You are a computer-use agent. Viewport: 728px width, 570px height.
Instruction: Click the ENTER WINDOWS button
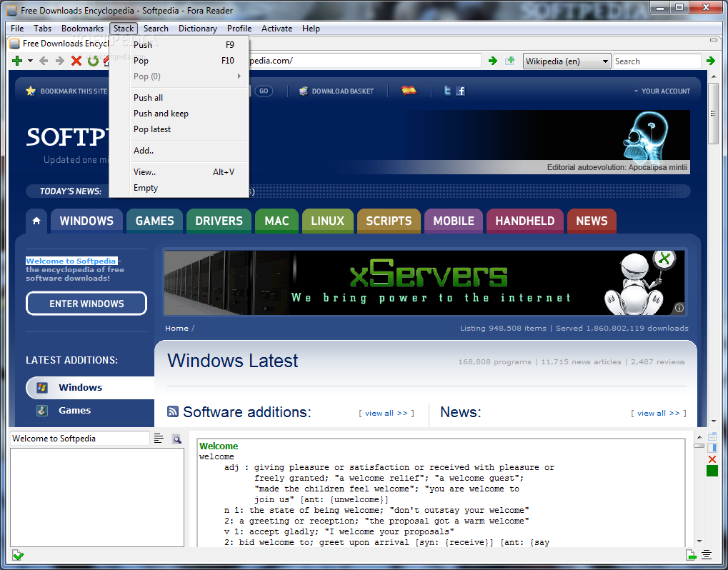(x=86, y=304)
